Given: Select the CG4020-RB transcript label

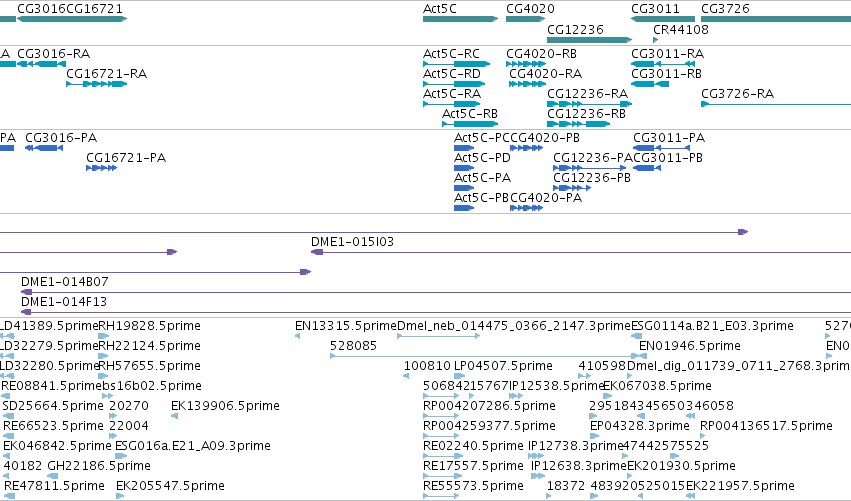Looking at the screenshot, I should point(541,54).
